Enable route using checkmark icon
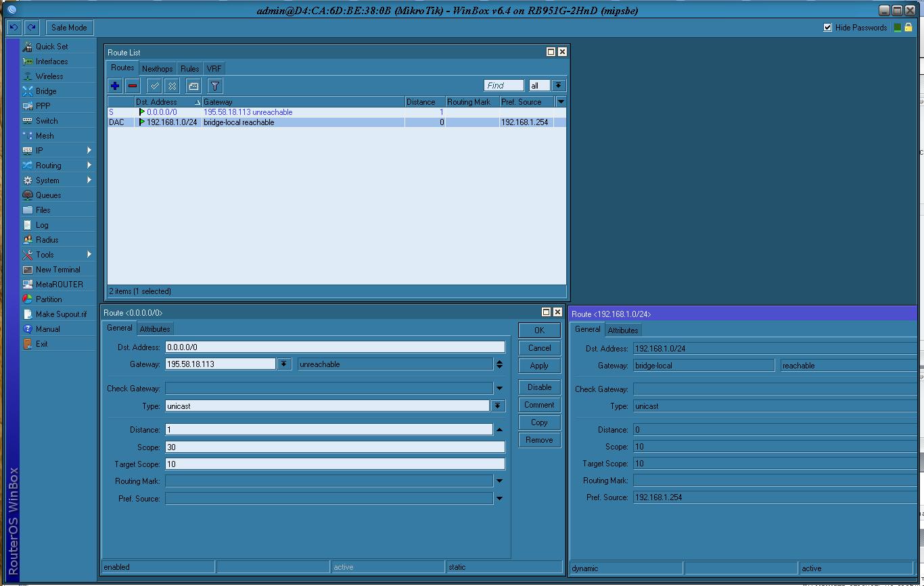924x586 pixels. [x=155, y=86]
